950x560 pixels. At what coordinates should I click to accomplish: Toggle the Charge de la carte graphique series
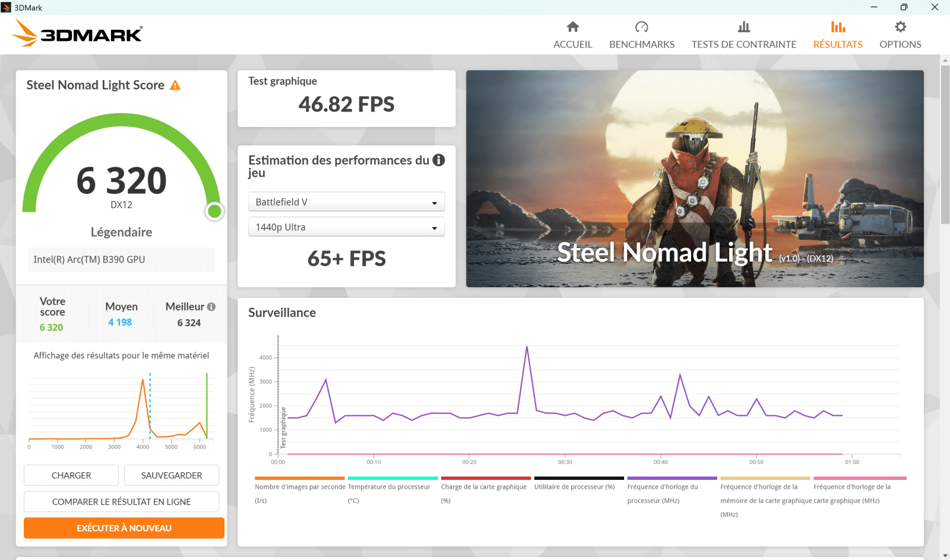click(x=485, y=478)
